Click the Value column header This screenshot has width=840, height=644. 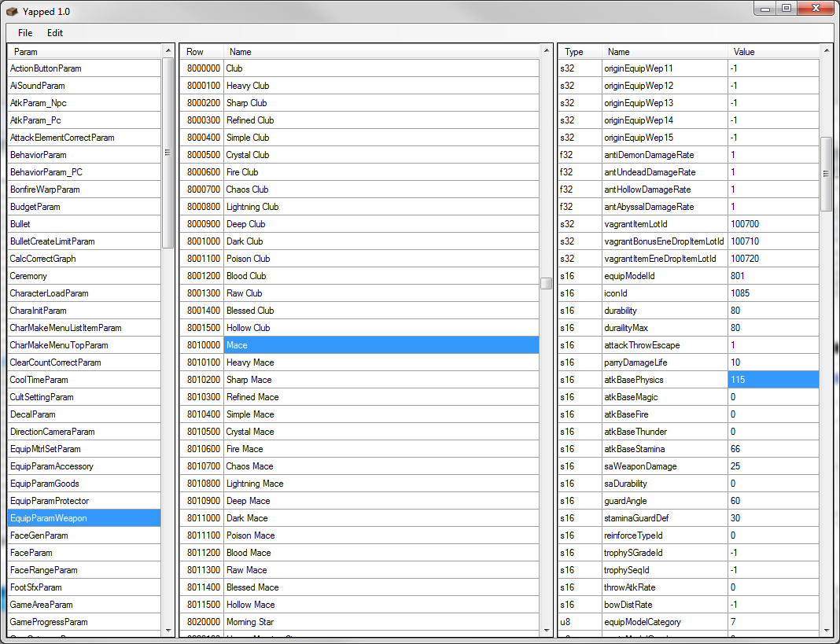773,52
